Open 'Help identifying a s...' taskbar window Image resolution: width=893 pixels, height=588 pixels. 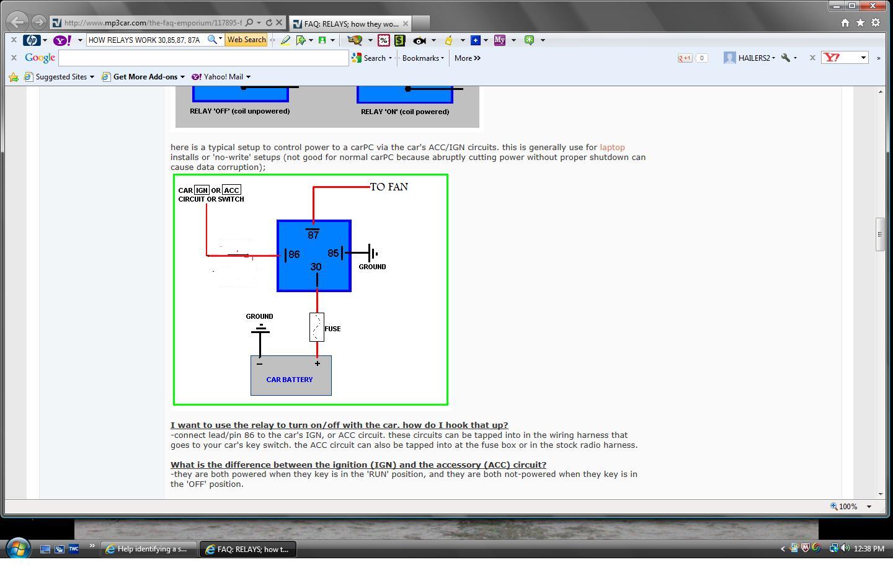pos(149,549)
